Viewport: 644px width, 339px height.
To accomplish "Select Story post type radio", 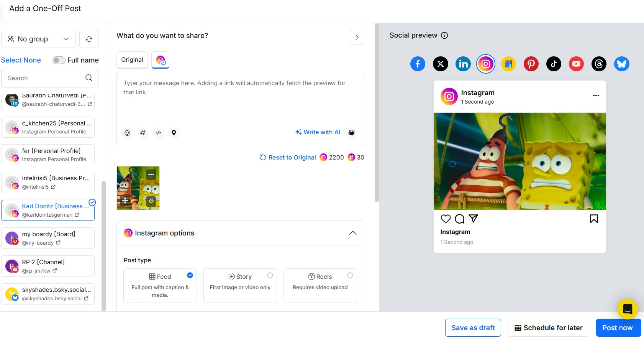I will [270, 275].
